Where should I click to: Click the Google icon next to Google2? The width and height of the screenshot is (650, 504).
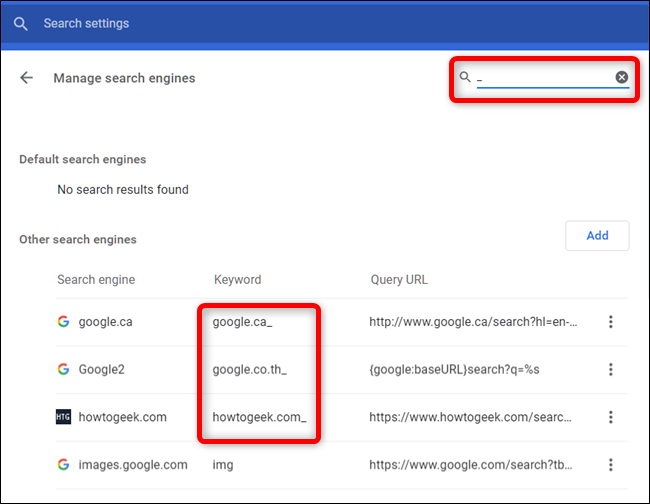(x=63, y=369)
